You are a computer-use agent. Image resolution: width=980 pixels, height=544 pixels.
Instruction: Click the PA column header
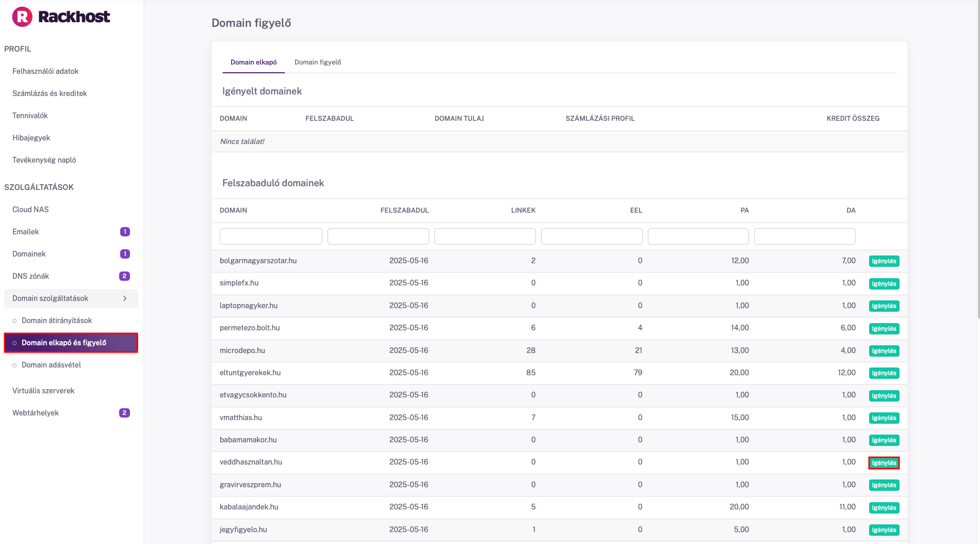point(744,211)
